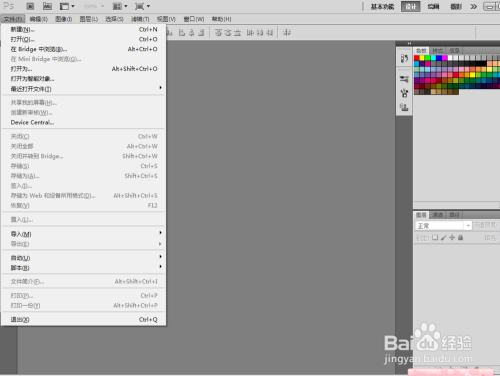The width and height of the screenshot is (500, 376).
Task: Collapse the panel dock with double arrows
Action: pos(409,43)
